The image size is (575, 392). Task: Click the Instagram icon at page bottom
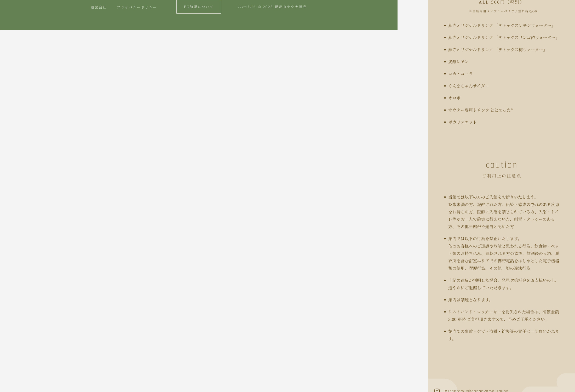437,390
